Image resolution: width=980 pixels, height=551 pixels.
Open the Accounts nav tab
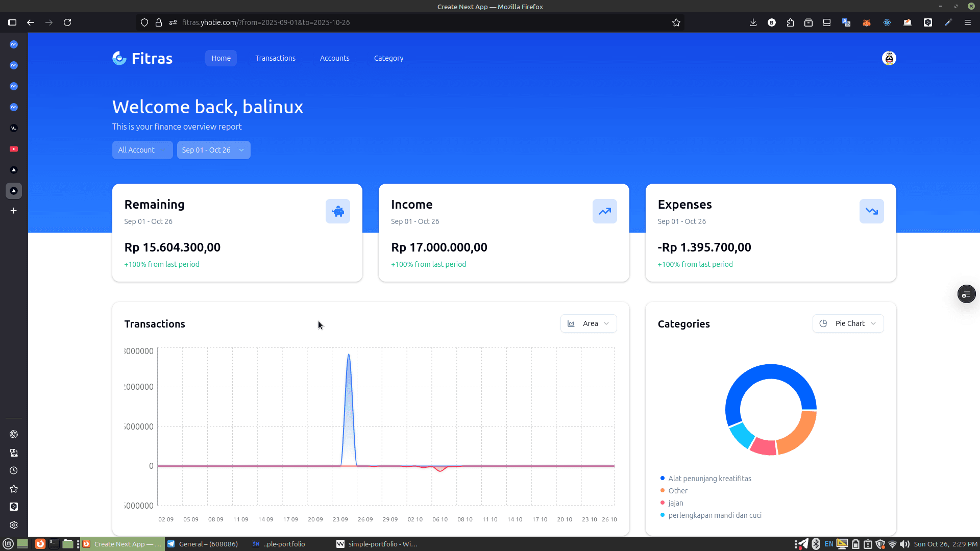tap(334, 58)
